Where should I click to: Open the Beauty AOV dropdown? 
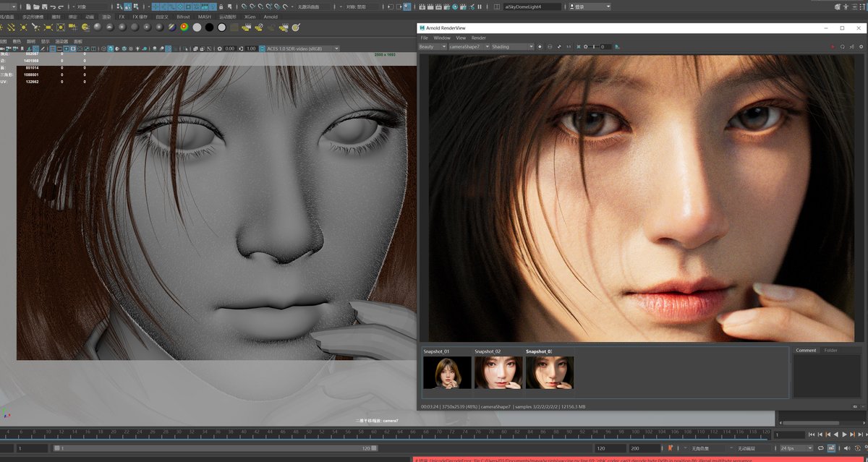tap(432, 46)
